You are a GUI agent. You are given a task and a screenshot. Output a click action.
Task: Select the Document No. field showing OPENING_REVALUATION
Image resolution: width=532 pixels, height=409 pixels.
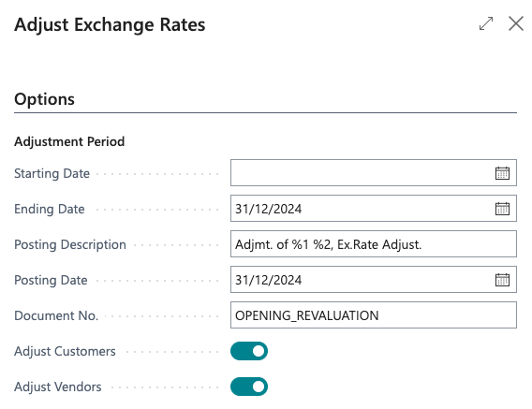click(374, 315)
